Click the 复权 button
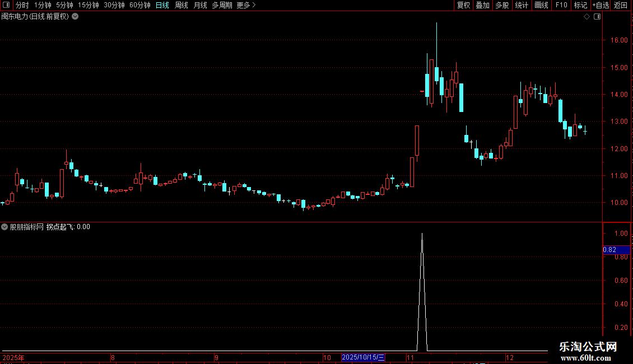Viewport: 633px width, 364px height. pyautogui.click(x=463, y=5)
